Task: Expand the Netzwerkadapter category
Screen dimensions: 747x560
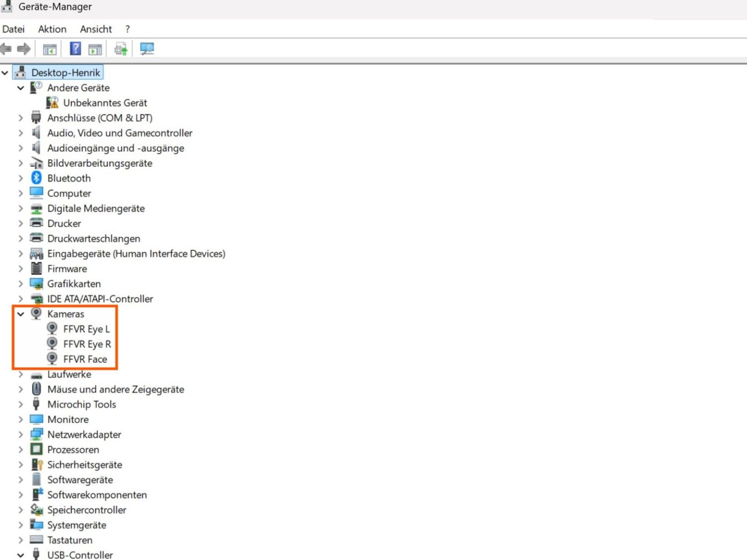Action: (20, 434)
